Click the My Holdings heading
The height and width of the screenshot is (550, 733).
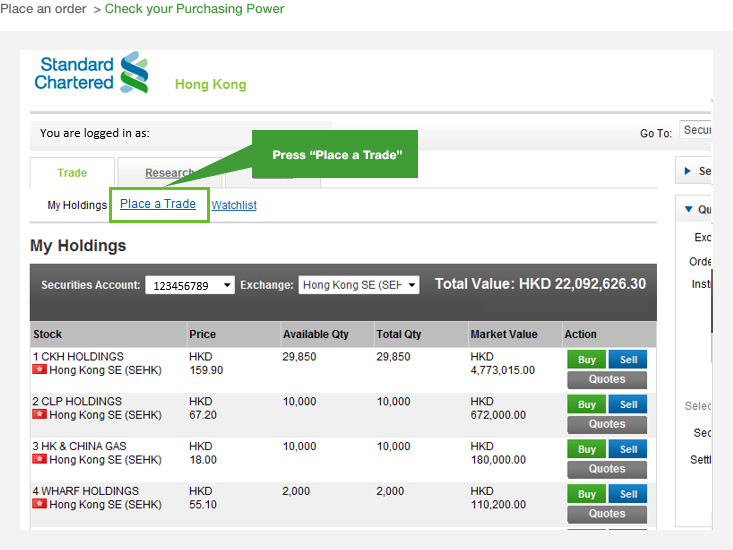[78, 246]
